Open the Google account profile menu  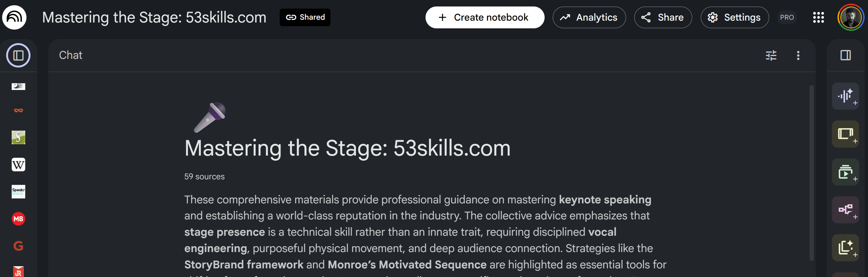pos(850,17)
